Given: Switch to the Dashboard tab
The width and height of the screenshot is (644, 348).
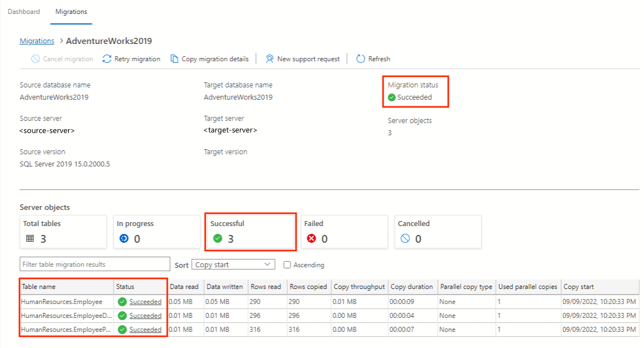Looking at the screenshot, I should (24, 12).
